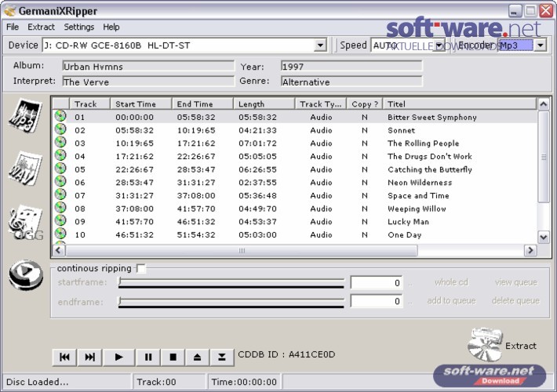The height and width of the screenshot is (392, 557).
Task: Open the Settings menu
Action: click(79, 27)
